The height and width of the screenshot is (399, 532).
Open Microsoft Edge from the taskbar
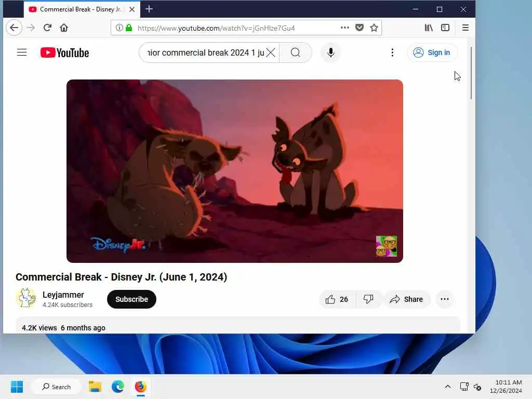[x=118, y=387]
